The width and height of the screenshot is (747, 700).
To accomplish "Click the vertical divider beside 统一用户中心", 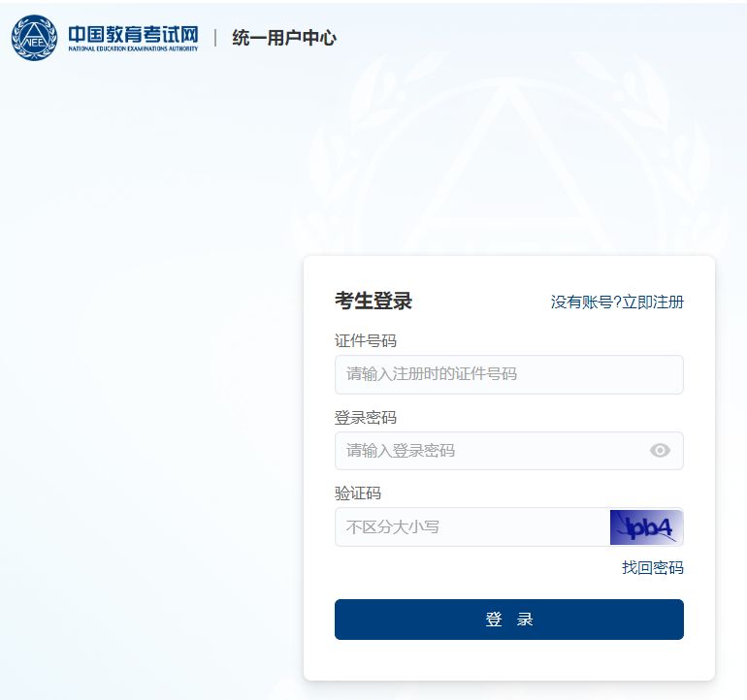I will pyautogui.click(x=215, y=38).
